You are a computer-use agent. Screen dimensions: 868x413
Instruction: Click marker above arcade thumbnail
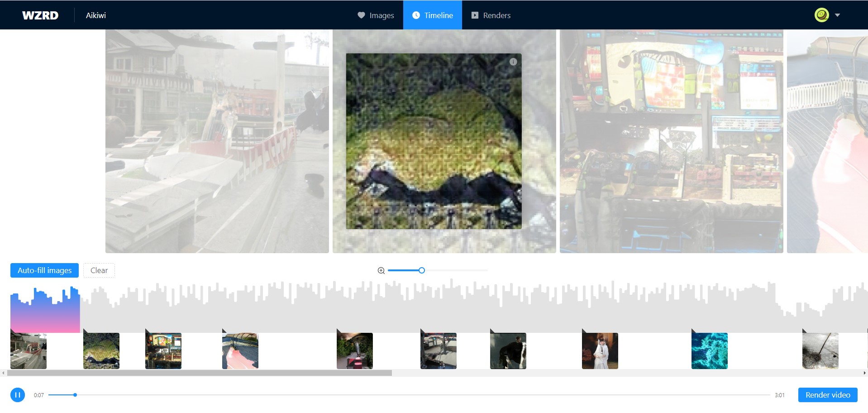[x=148, y=331]
